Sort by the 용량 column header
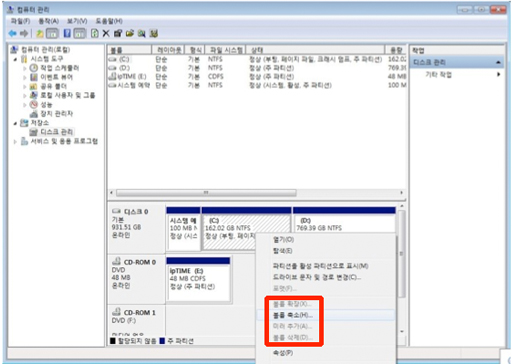 pos(396,50)
